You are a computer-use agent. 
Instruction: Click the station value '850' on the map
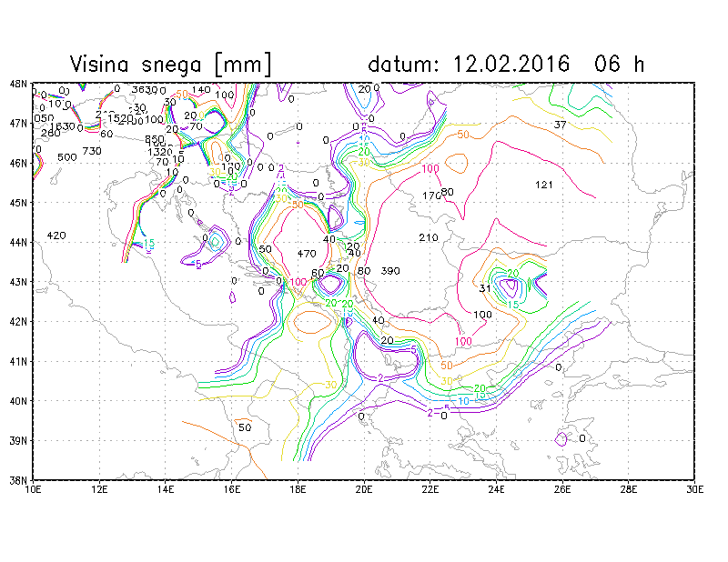click(155, 139)
